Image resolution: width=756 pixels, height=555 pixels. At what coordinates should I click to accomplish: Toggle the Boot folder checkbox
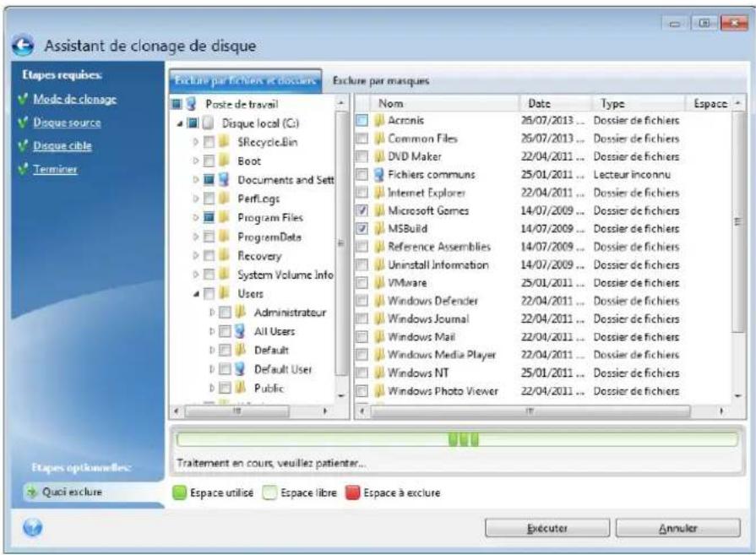[x=209, y=161]
